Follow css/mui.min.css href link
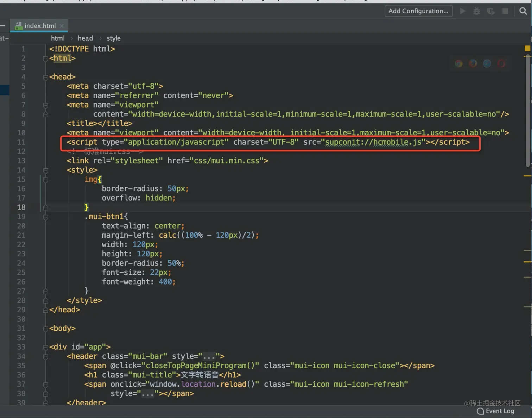 point(227,161)
